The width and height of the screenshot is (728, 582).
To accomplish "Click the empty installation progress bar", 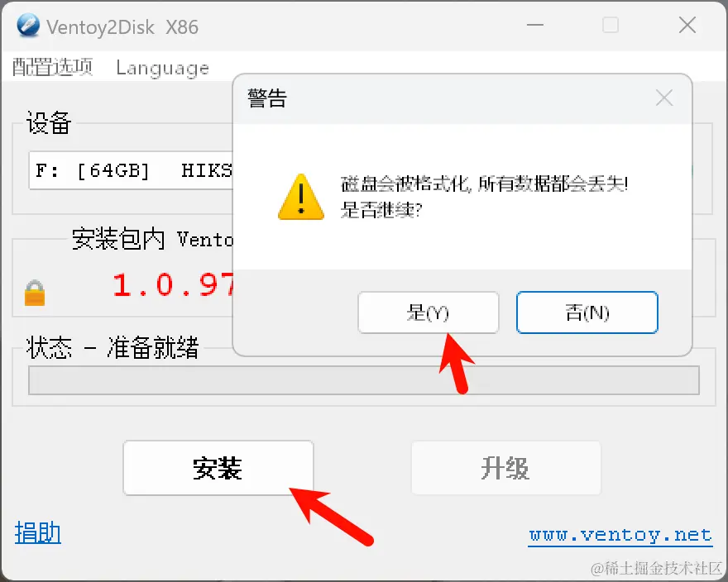I will (364, 380).
